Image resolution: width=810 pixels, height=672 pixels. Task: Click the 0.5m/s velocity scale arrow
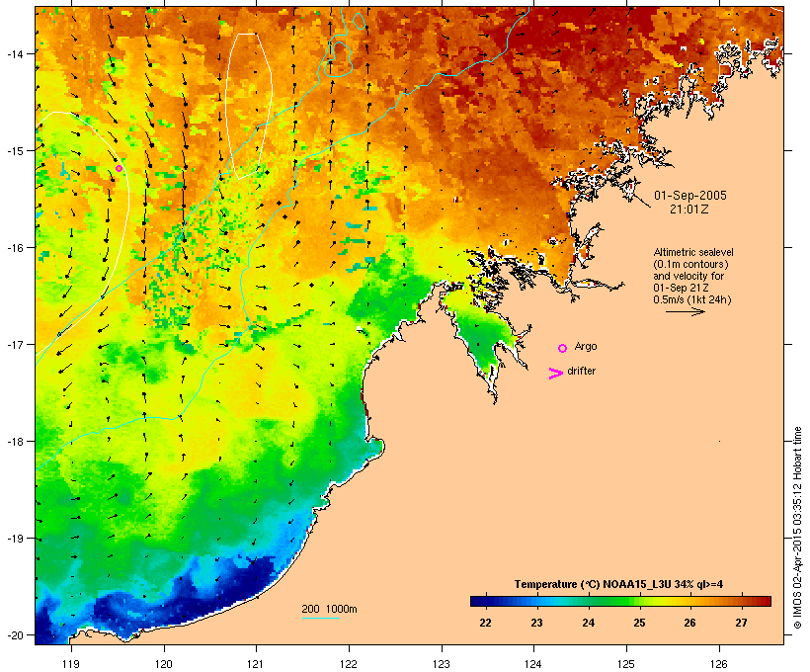pos(685,311)
